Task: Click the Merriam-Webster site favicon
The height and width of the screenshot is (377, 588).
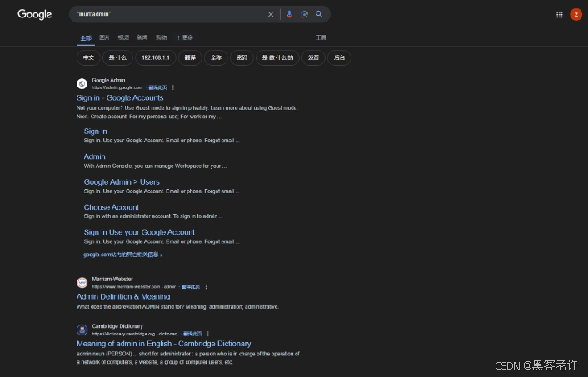Action: pyautogui.click(x=82, y=283)
